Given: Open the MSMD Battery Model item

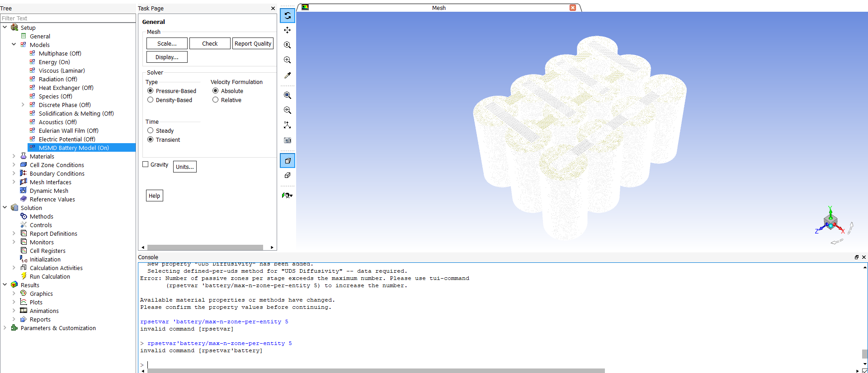Looking at the screenshot, I should pyautogui.click(x=74, y=148).
